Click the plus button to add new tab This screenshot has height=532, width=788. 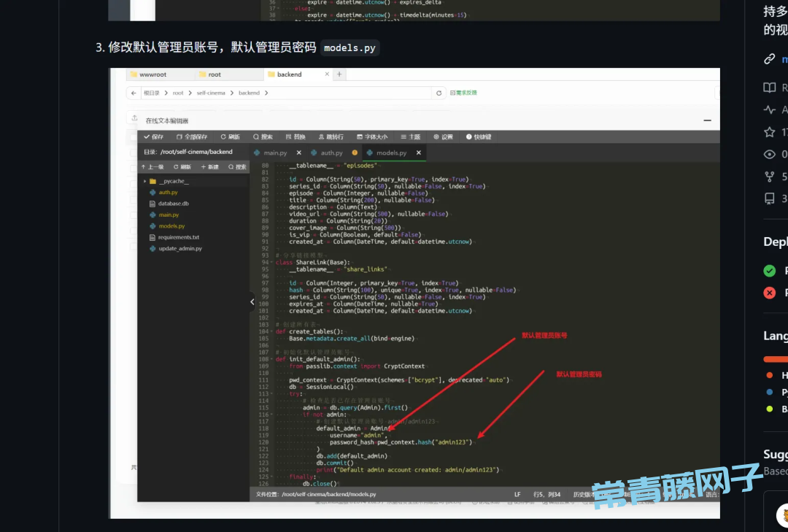[x=339, y=74]
